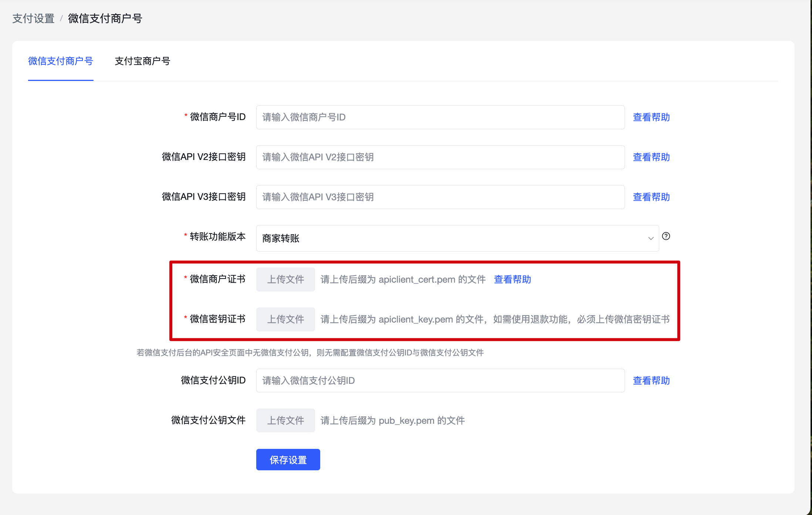The image size is (812, 515).
Task: Click the 微信支付商户号 breadcrumb title
Action: [105, 18]
